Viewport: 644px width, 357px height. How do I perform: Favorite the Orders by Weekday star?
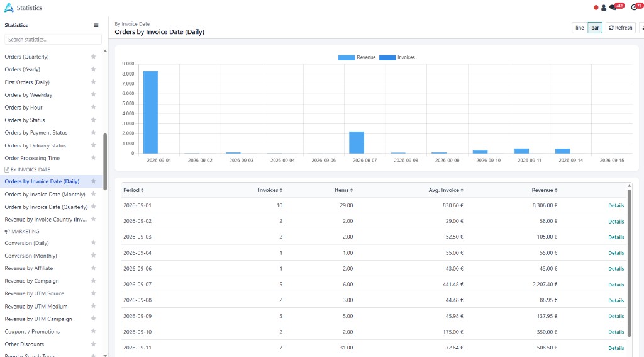point(93,94)
